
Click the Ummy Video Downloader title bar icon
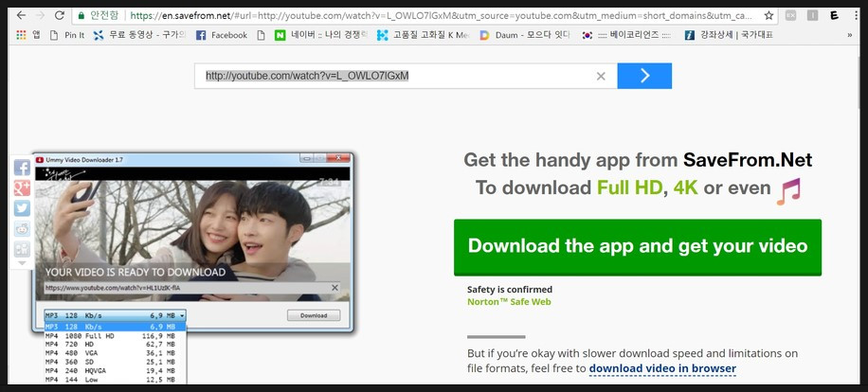click(40, 160)
